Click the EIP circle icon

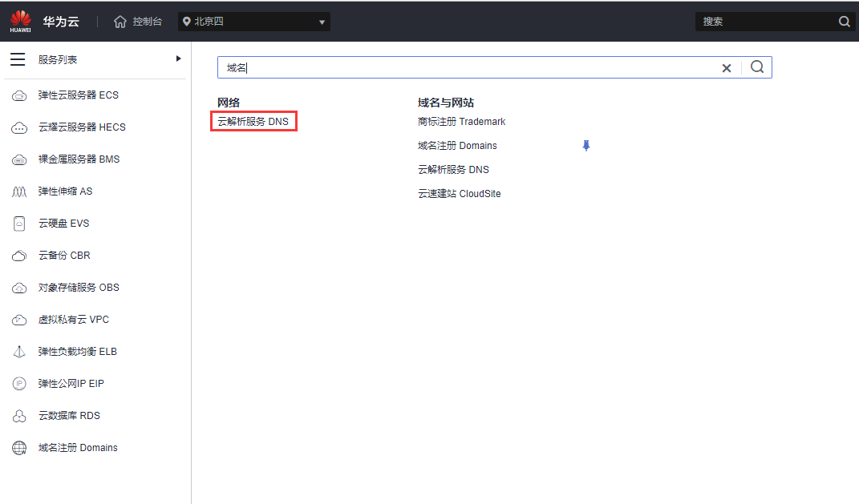pos(19,384)
